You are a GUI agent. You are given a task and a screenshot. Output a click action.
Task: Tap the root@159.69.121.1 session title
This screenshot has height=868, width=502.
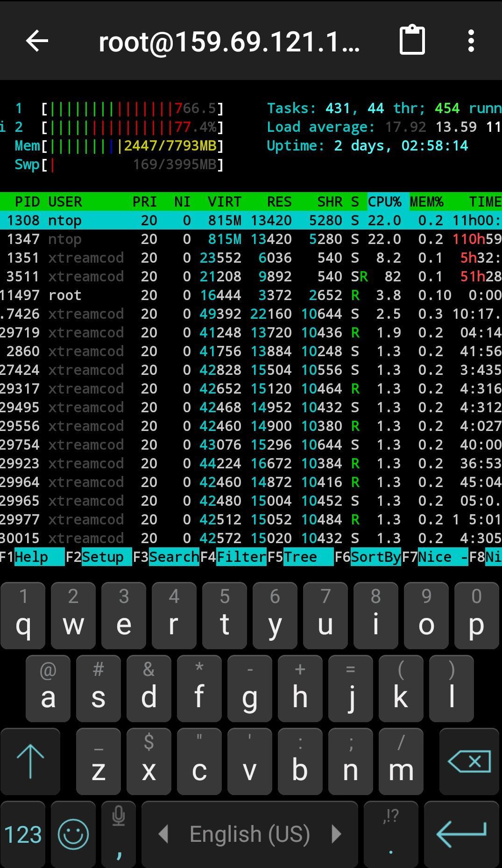pos(229,42)
